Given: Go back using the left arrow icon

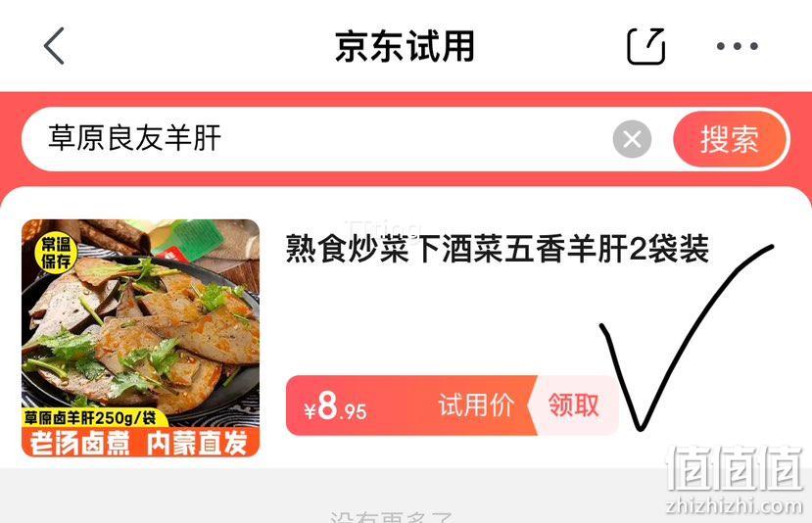Looking at the screenshot, I should coord(55,46).
